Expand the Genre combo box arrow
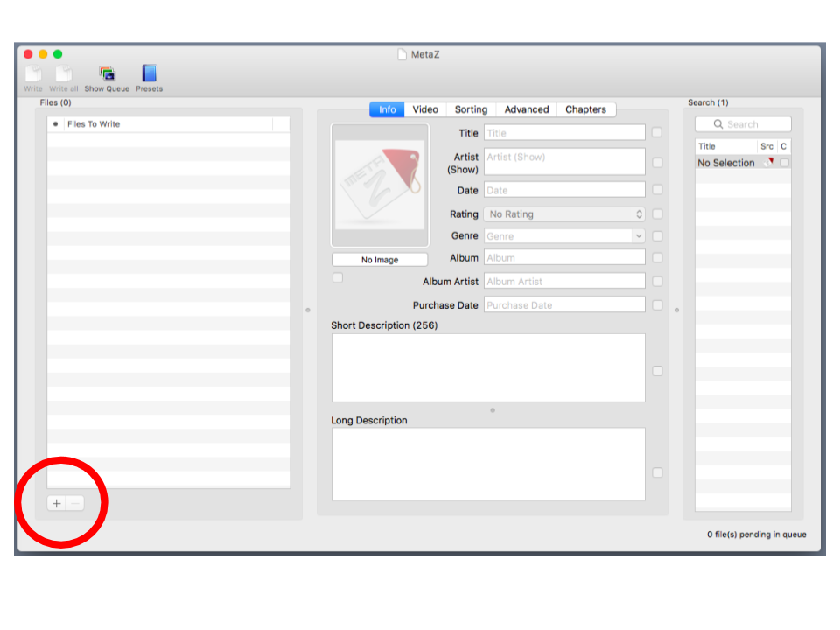The image size is (840, 630). [x=638, y=236]
